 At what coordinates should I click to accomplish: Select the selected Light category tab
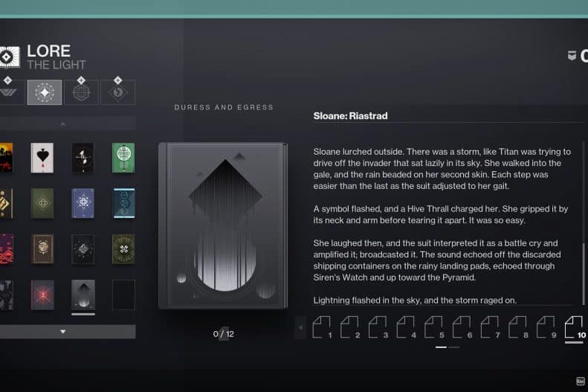pyautogui.click(x=45, y=92)
